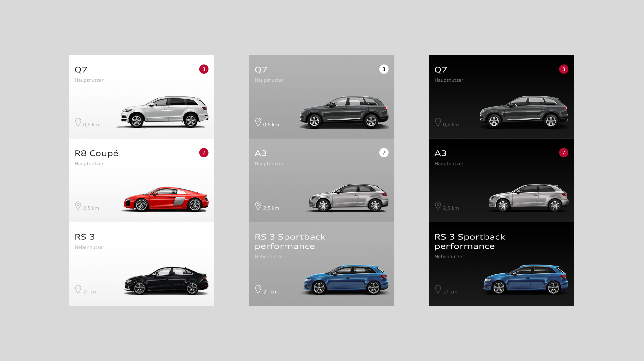Tap location pin on gray RS 3 Sportback card
Screen dimensions: 644x361
click(258, 289)
